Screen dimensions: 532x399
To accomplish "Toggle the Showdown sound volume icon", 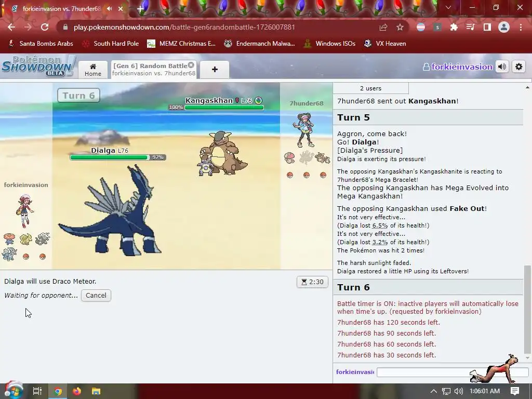I will click(x=502, y=67).
